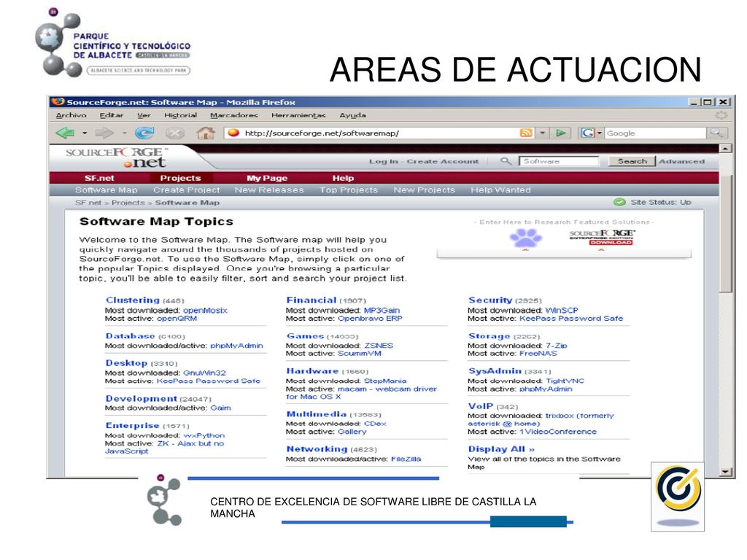Screen dimensions: 747x560
Task: Click the green Site Status icon
Action: click(619, 203)
